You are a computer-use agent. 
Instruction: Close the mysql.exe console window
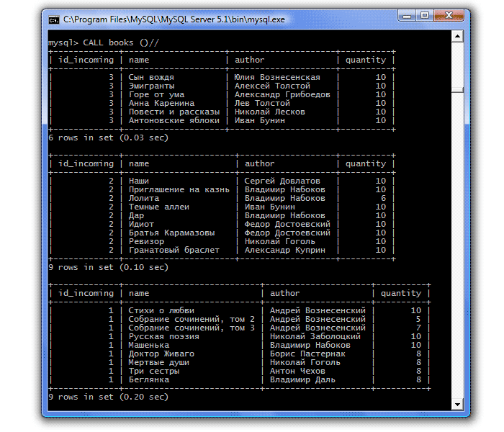pyautogui.click(x=449, y=17)
